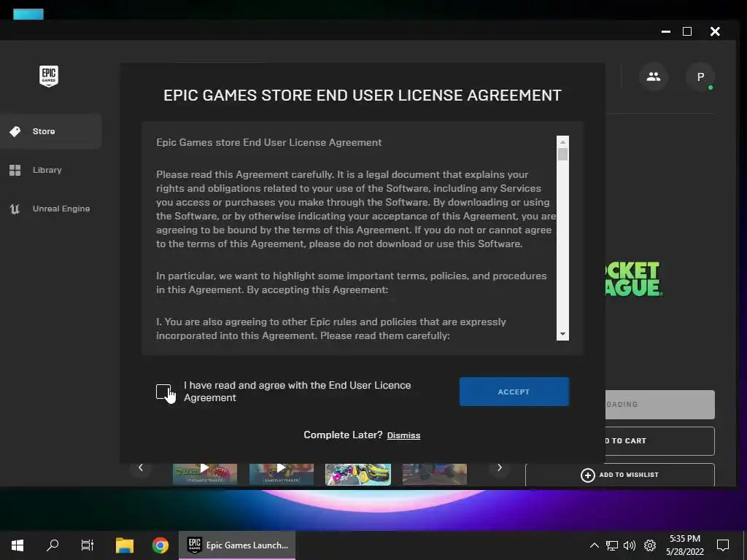This screenshot has width=747, height=560.
Task: Open File Explorer from taskbar
Action: coord(125,545)
